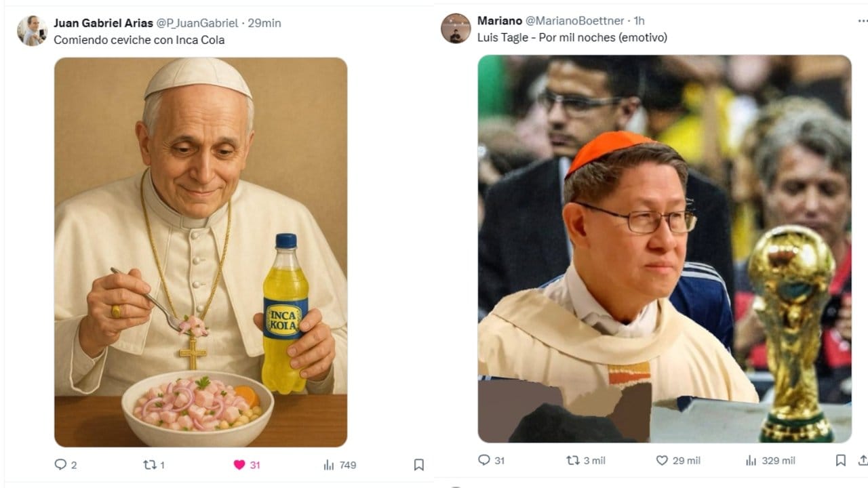
Task: Open Mariano's profile picture
Action: pyautogui.click(x=456, y=28)
